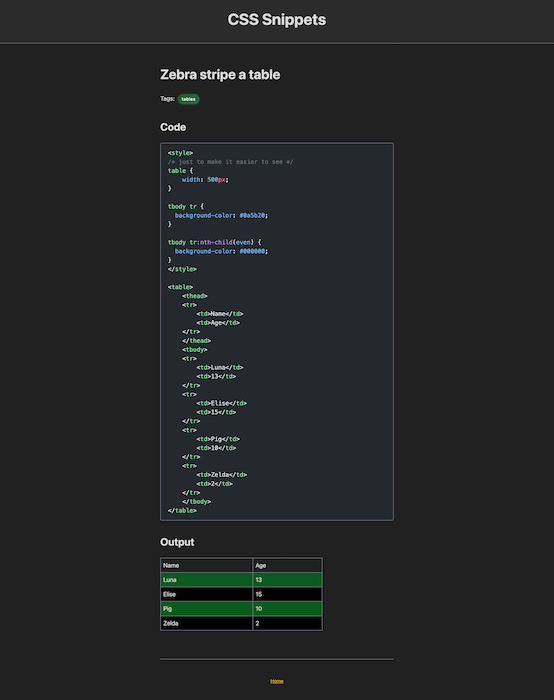Click the '13' age cell in output table

tap(287, 579)
